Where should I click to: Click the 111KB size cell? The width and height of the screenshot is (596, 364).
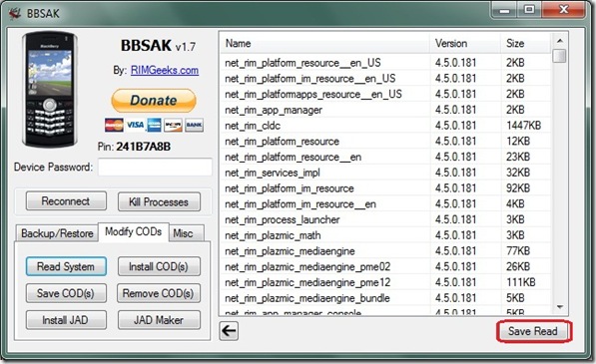tap(520, 282)
